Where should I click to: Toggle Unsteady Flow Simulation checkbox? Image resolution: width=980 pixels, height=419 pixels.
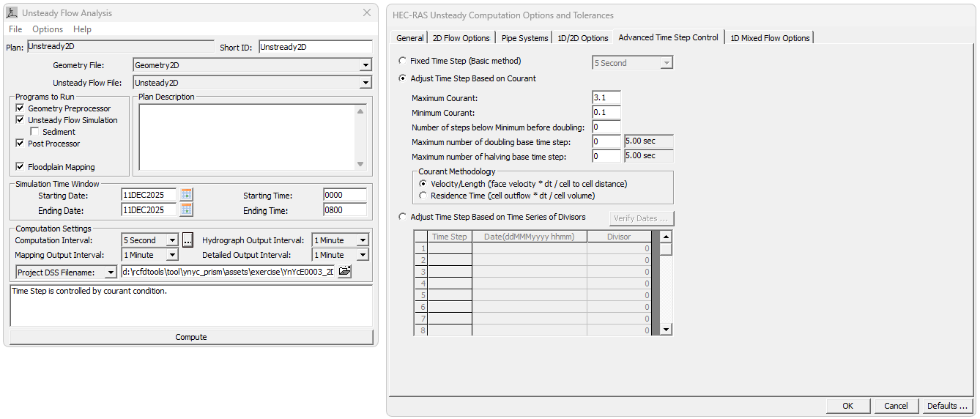(21, 120)
